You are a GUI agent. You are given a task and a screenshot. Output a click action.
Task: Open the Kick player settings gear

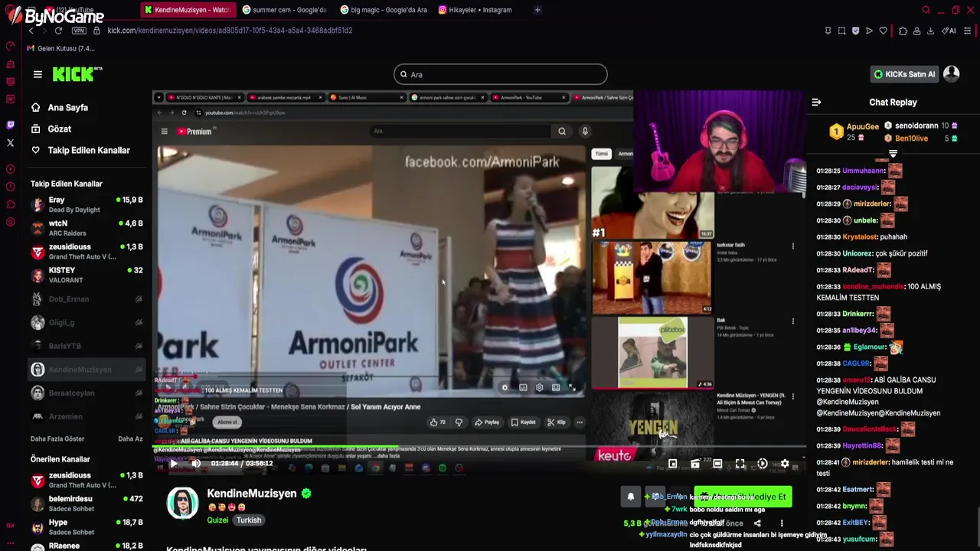[x=785, y=464]
